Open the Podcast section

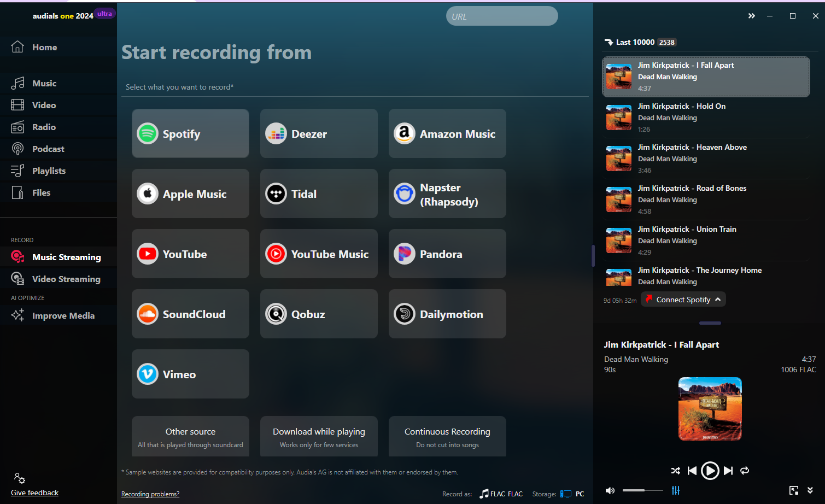pos(58,149)
